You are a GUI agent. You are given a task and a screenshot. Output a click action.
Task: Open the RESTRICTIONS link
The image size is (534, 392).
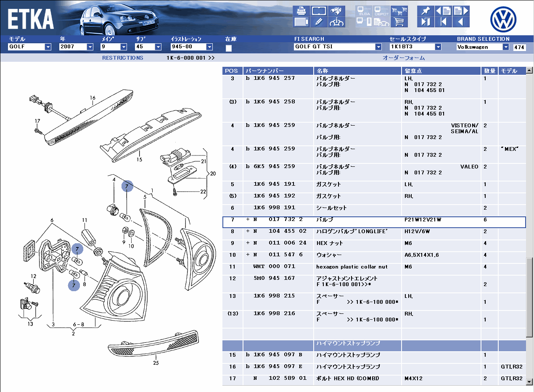pyautogui.click(x=123, y=58)
